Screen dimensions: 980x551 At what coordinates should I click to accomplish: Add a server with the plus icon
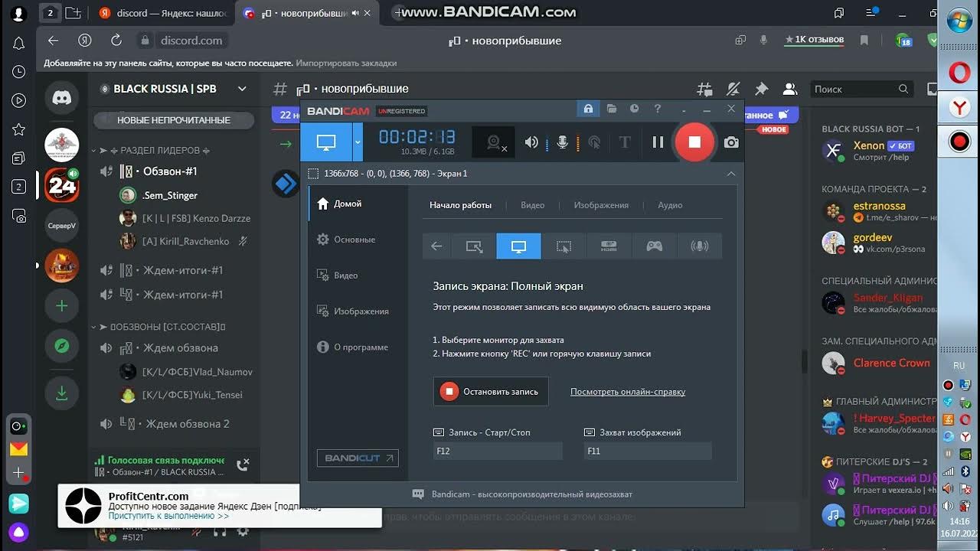pyautogui.click(x=62, y=306)
